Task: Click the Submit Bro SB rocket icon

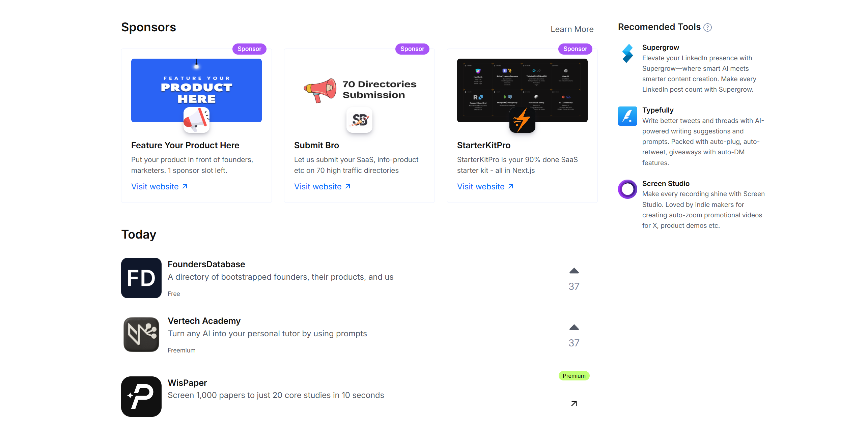Action: 359,120
